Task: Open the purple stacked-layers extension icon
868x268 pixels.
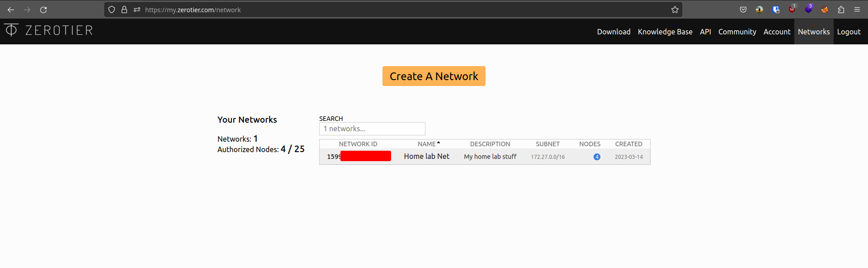Action: pos(808,9)
